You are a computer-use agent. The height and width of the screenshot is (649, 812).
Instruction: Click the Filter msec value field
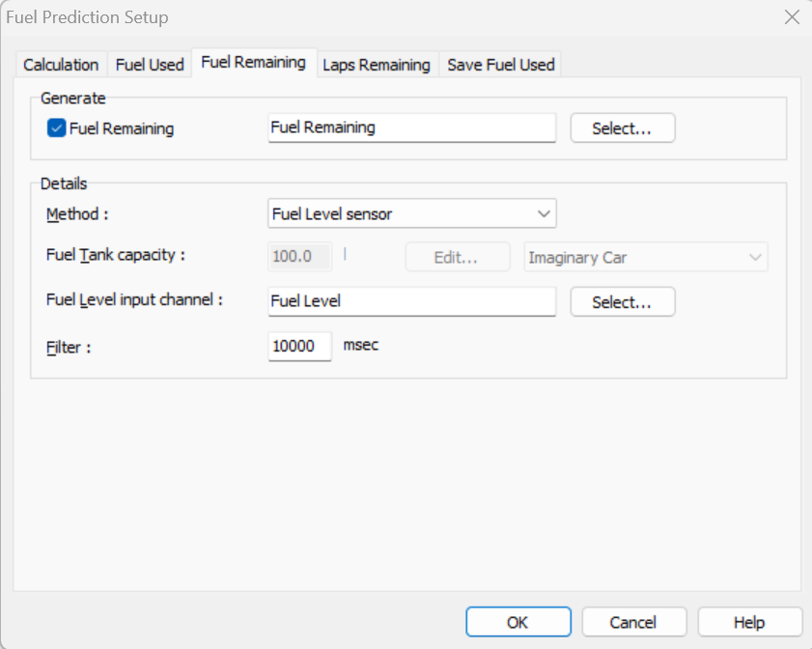[x=299, y=346]
